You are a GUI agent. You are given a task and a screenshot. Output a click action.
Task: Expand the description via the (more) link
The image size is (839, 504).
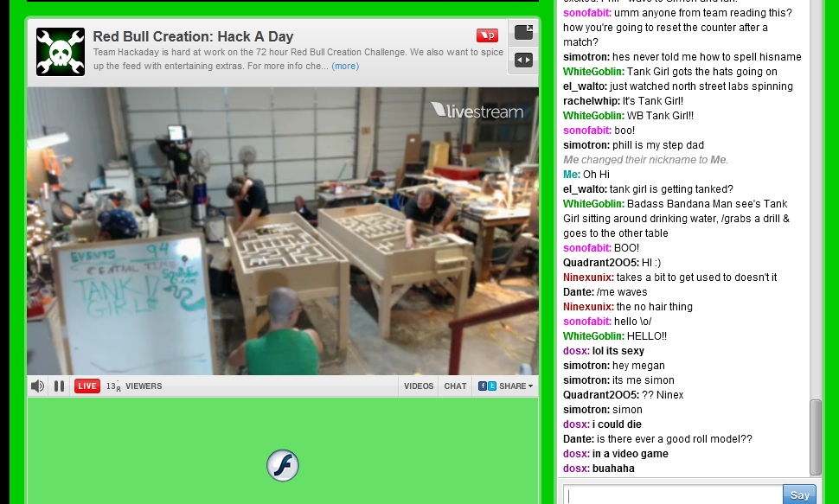click(345, 66)
